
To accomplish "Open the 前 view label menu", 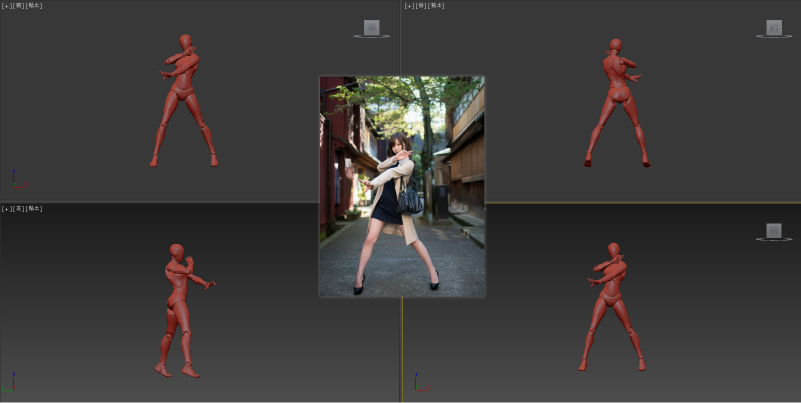I will pos(18,6).
